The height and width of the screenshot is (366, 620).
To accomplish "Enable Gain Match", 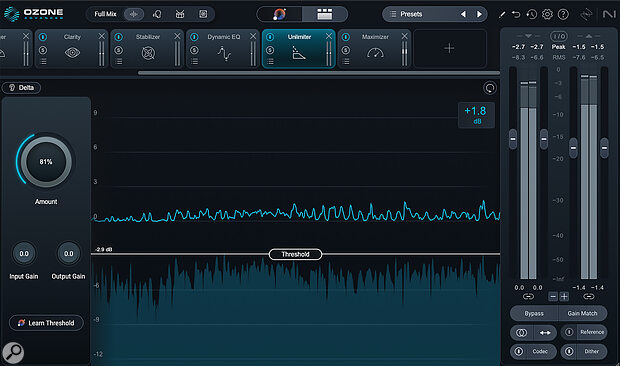I will 582,313.
